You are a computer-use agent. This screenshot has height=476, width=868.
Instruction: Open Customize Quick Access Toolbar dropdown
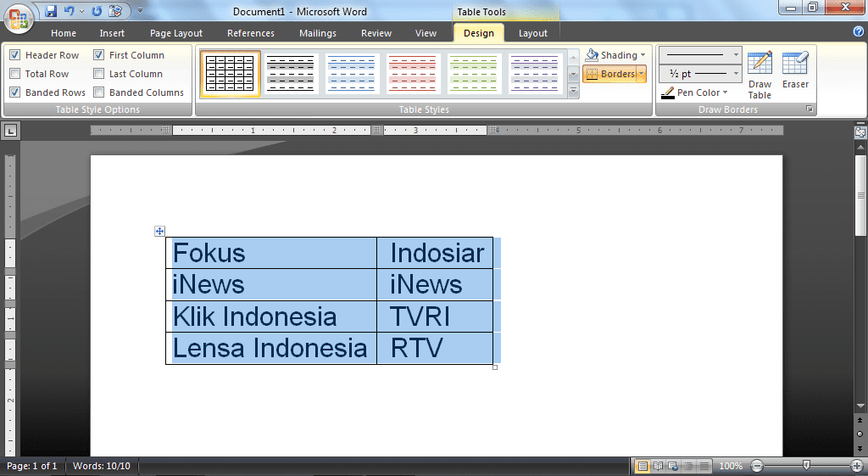[140, 11]
